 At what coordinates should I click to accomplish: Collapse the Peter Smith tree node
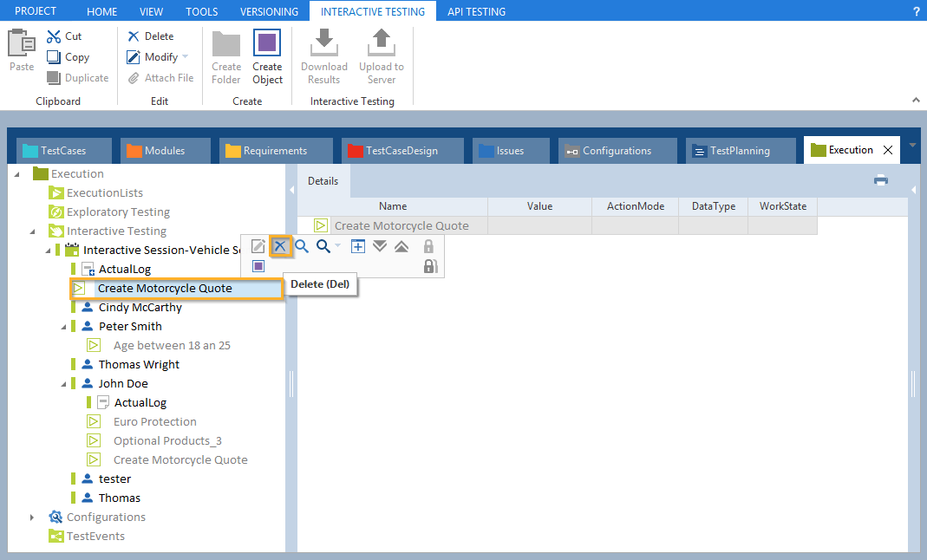pos(63,327)
